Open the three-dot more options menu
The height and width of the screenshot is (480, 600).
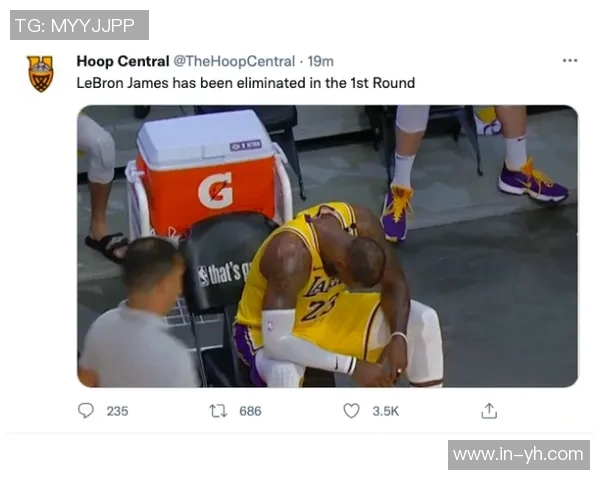click(x=570, y=60)
